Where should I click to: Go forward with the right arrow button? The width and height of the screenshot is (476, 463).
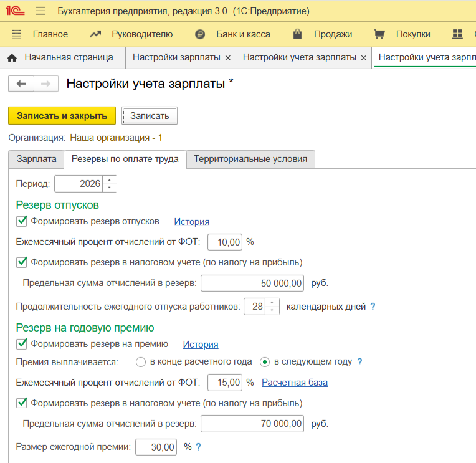(x=46, y=84)
